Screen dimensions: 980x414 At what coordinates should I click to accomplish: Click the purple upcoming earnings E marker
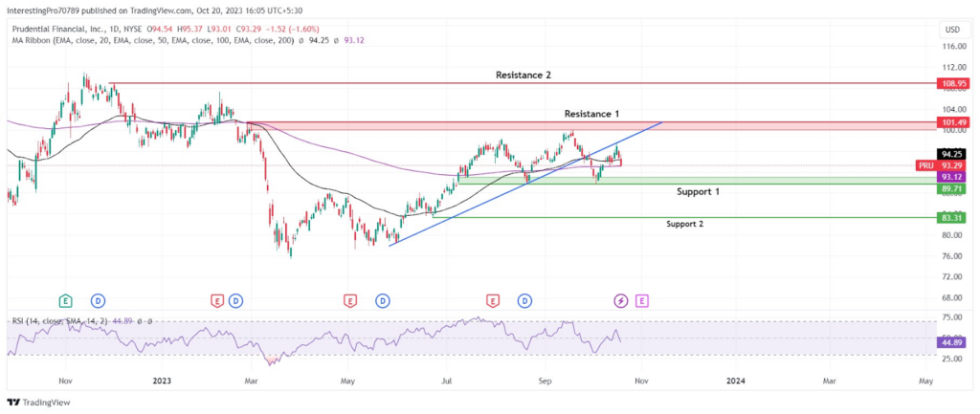(x=641, y=301)
